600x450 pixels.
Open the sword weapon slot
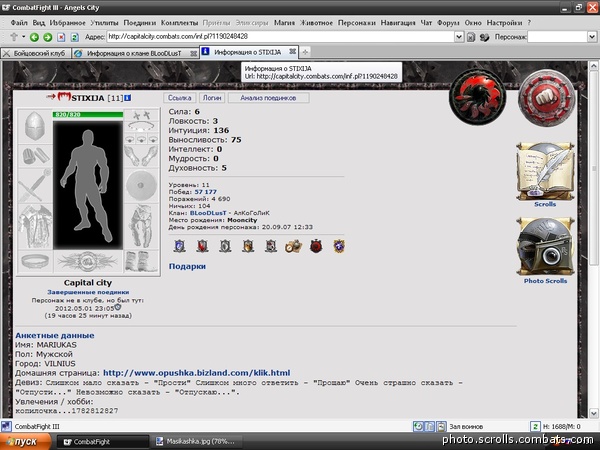click(35, 186)
